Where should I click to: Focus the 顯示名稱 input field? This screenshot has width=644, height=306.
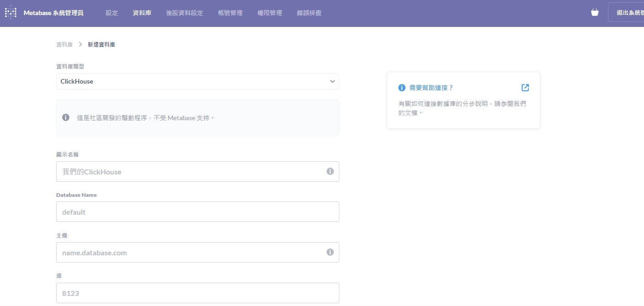[198, 171]
